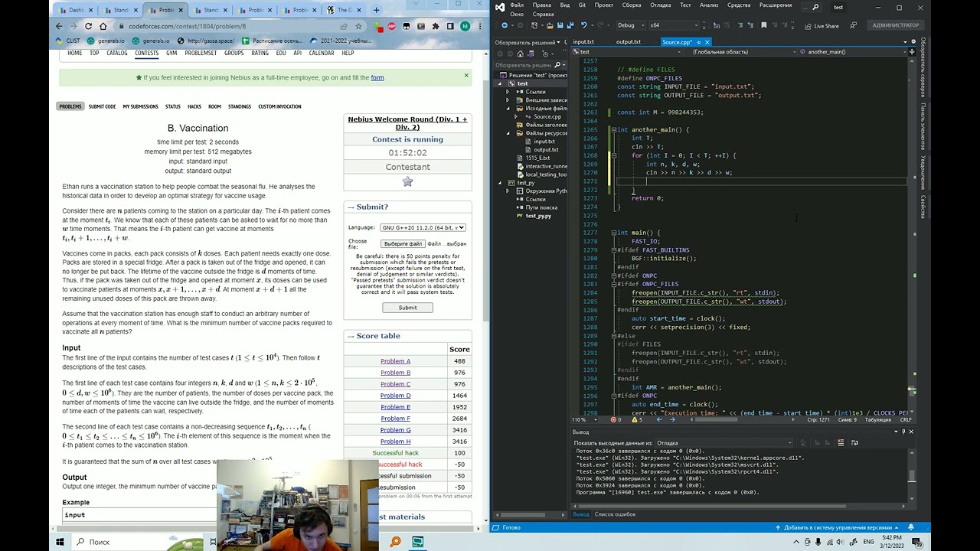
Task: Open STANDINGS tab on Codeforces
Action: [240, 106]
